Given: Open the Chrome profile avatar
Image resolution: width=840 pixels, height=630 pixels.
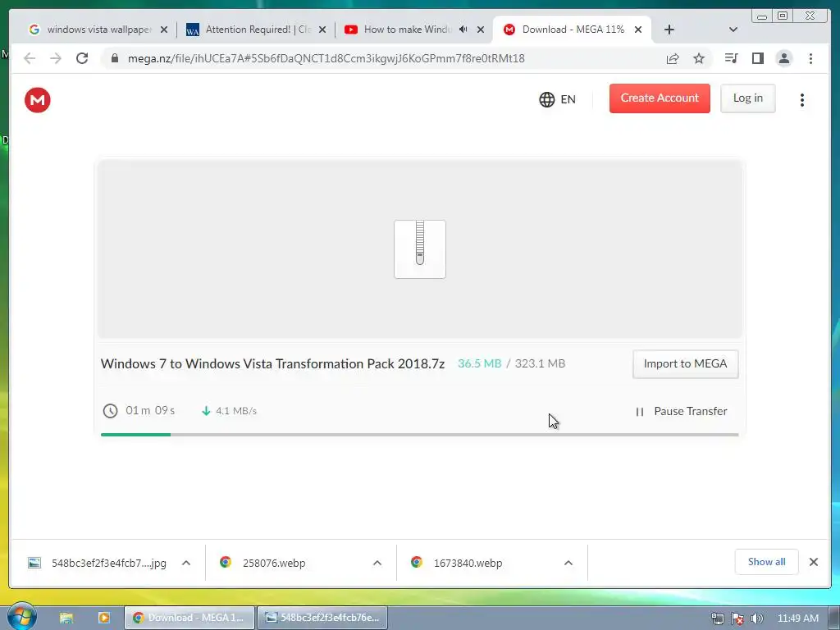Looking at the screenshot, I should click(x=783, y=58).
